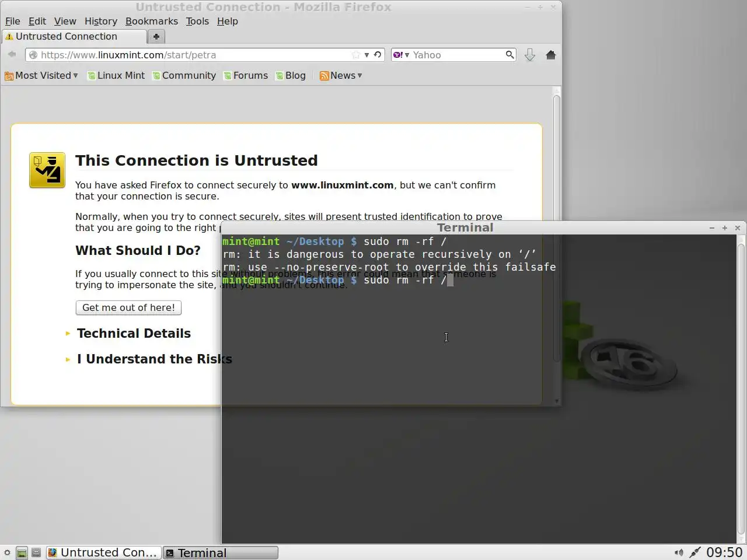Reload the page with the refresh icon
The height and width of the screenshot is (560, 747).
(x=378, y=55)
